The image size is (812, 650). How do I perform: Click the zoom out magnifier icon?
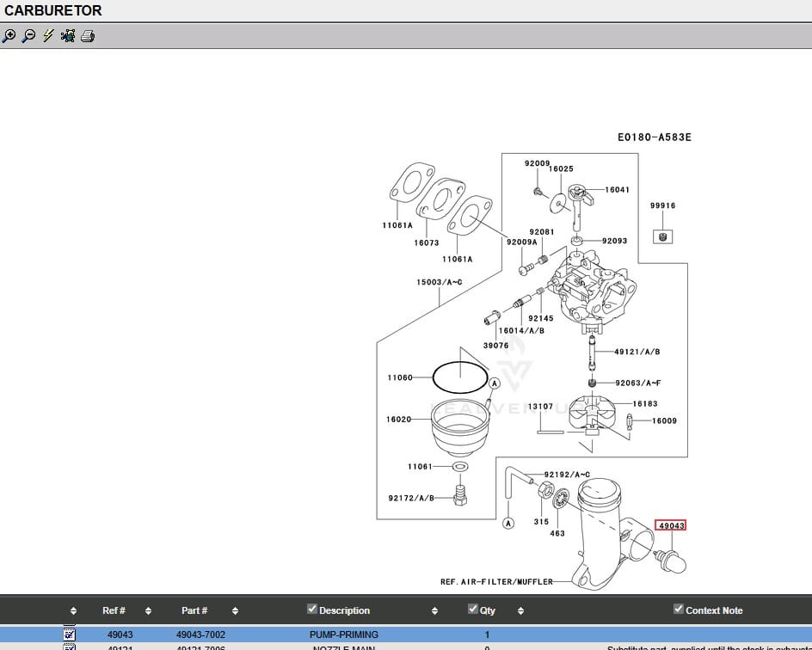tap(28, 36)
